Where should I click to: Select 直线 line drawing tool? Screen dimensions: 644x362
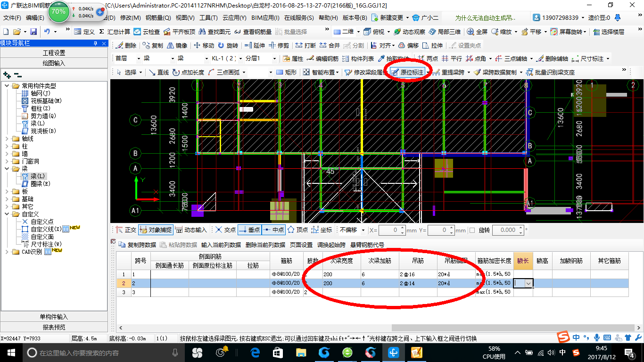tap(159, 72)
